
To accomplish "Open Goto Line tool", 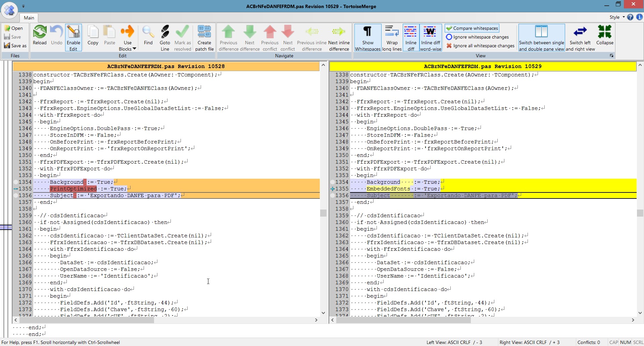I will pos(165,38).
